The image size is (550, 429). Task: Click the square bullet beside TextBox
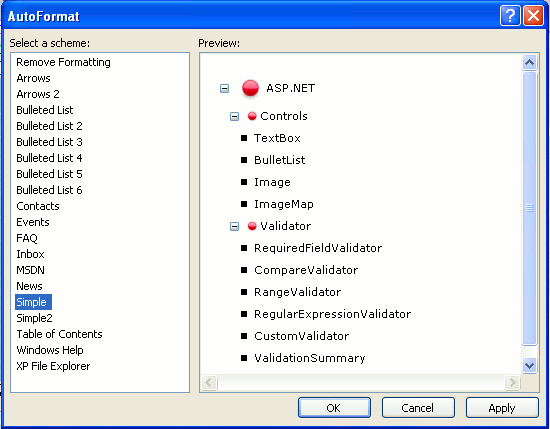point(244,138)
